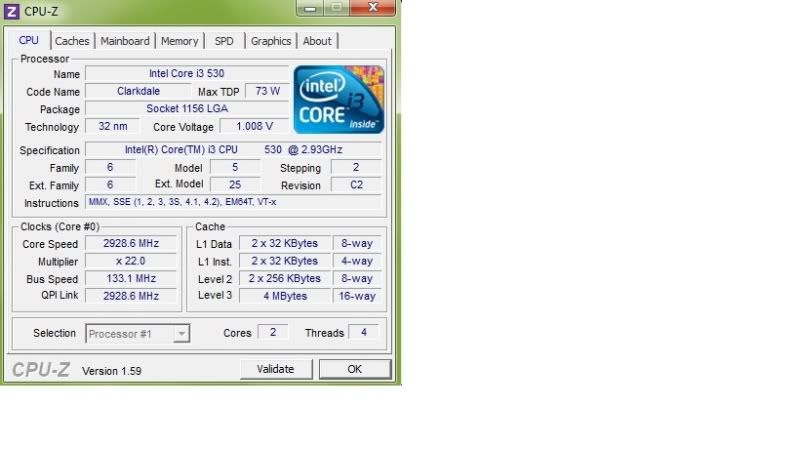Close the CPU-Z window
The image size is (799, 449).
(x=373, y=7)
